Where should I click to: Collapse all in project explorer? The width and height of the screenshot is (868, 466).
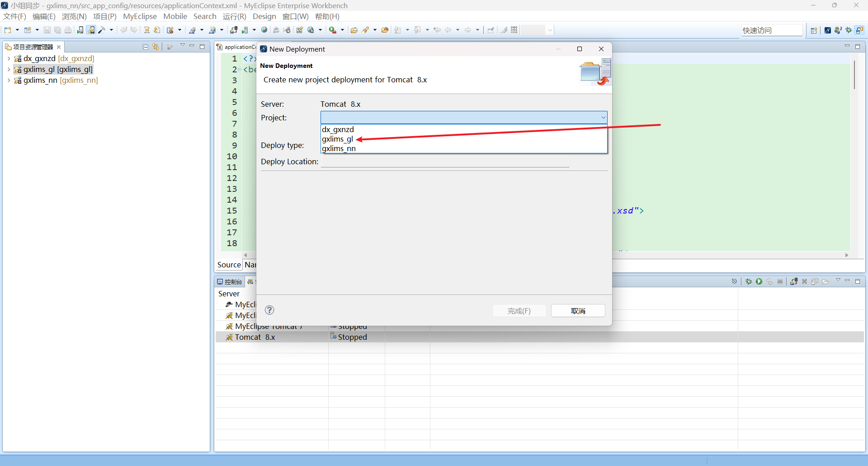[x=146, y=47]
